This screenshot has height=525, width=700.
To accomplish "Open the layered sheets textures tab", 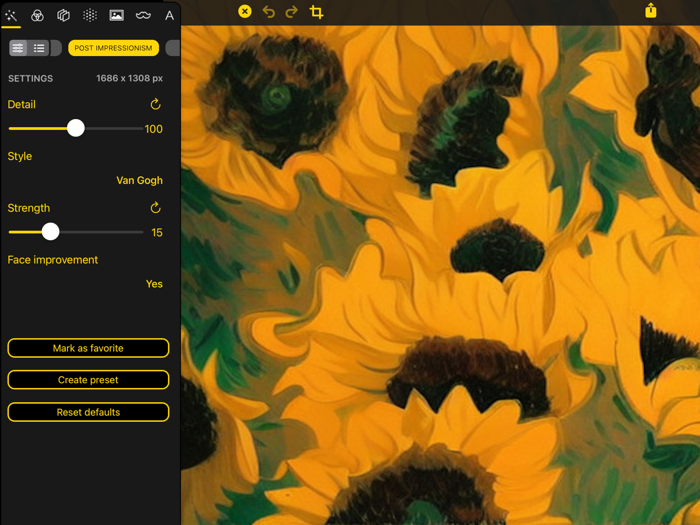I will [63, 16].
